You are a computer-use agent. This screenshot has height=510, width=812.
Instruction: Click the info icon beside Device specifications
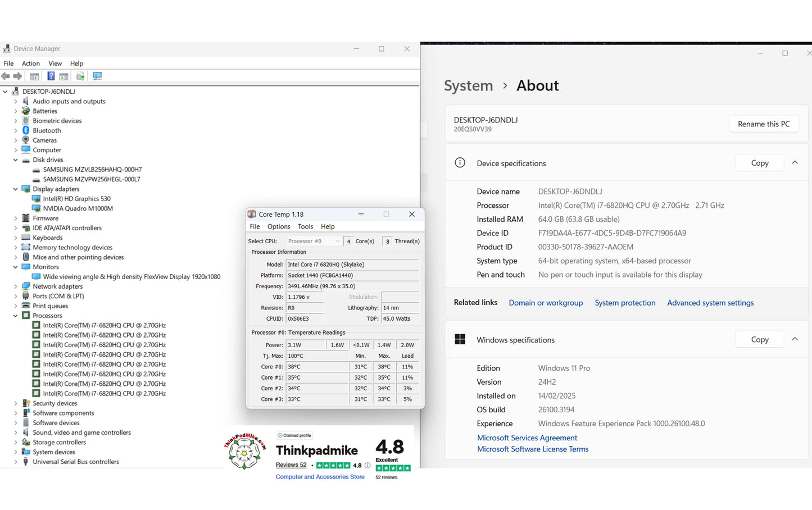460,163
